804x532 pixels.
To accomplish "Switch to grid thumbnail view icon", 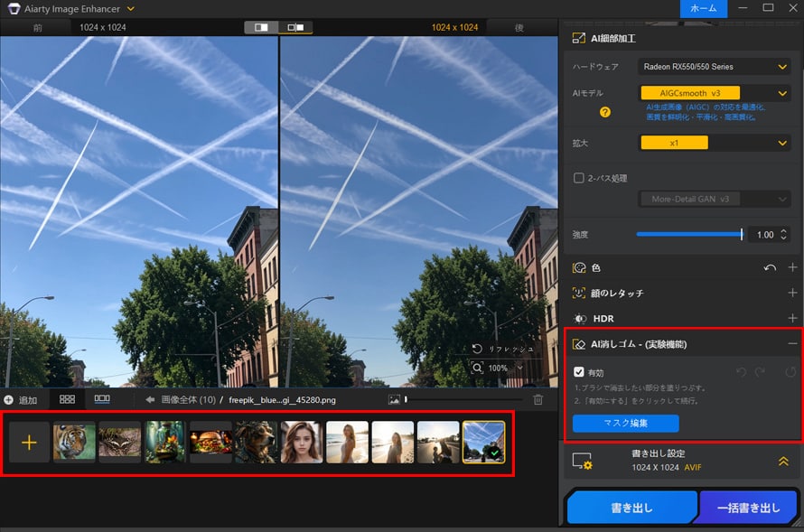I will click(x=67, y=399).
